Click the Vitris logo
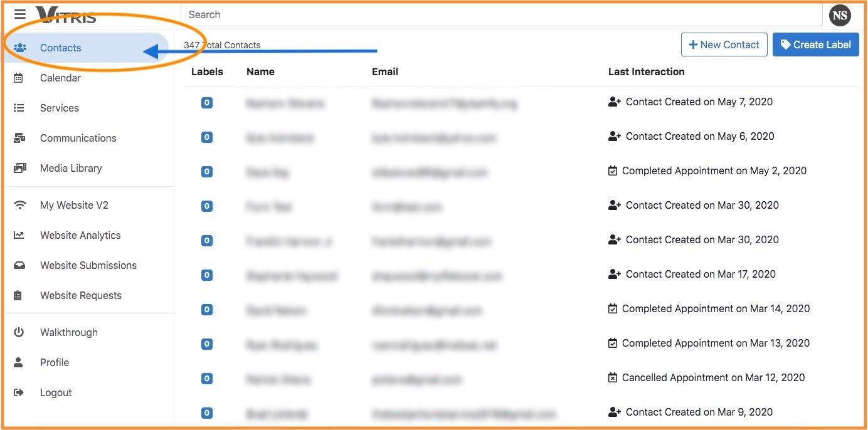Screen dimensions: 868x430 pos(66,14)
